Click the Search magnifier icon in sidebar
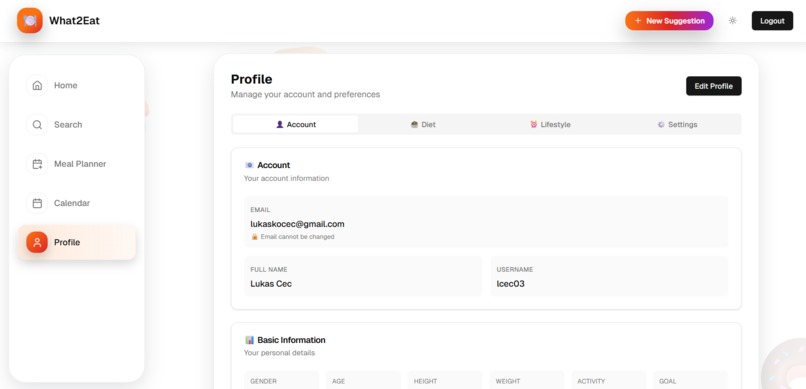Screen dimensions: 806x389 tap(37, 124)
